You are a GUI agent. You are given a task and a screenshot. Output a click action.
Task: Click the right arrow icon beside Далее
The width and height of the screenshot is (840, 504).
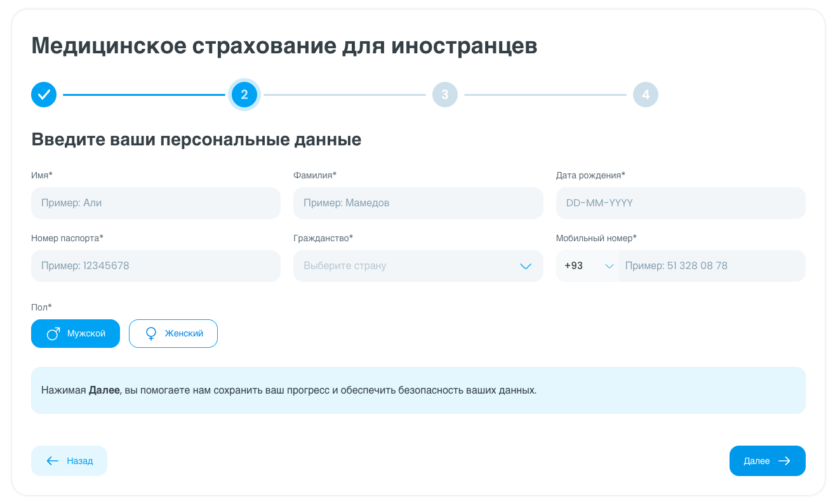(784, 461)
